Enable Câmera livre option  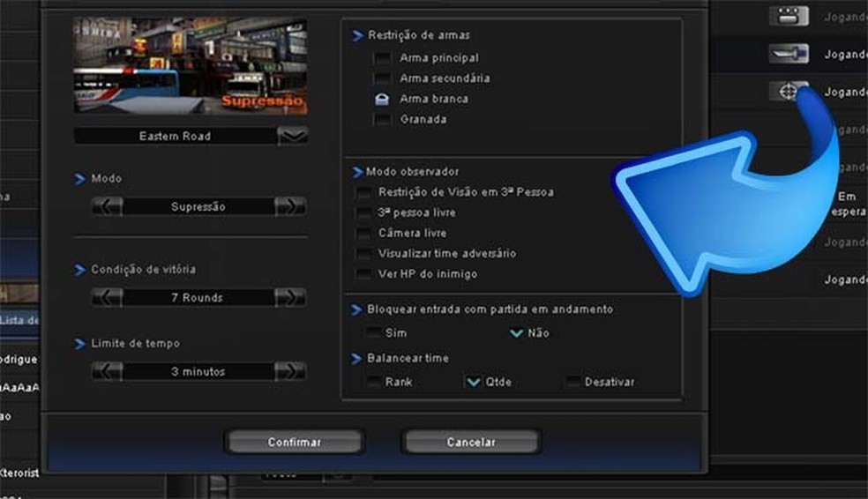(x=363, y=233)
